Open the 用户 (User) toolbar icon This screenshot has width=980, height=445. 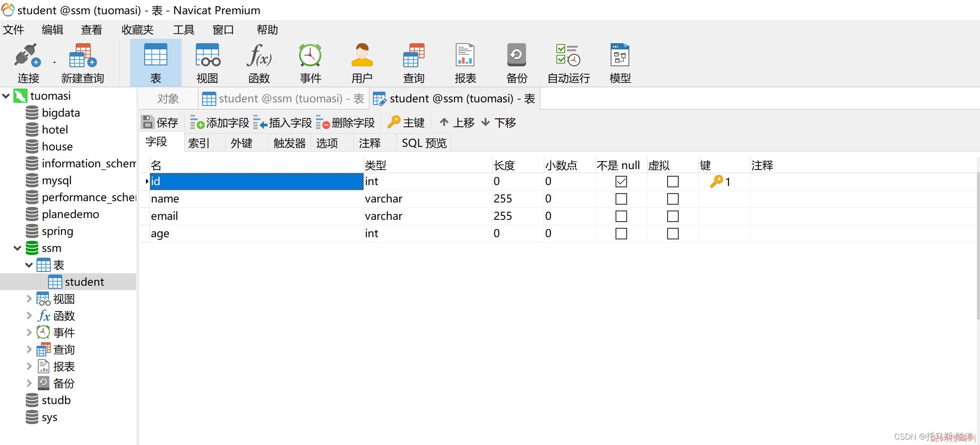coord(362,63)
